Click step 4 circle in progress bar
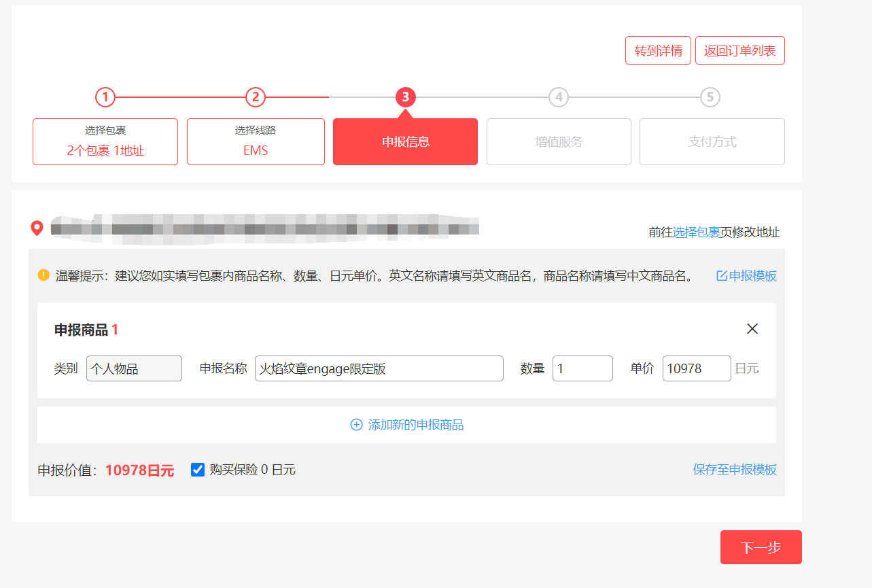Image resolution: width=872 pixels, height=588 pixels. [x=558, y=97]
